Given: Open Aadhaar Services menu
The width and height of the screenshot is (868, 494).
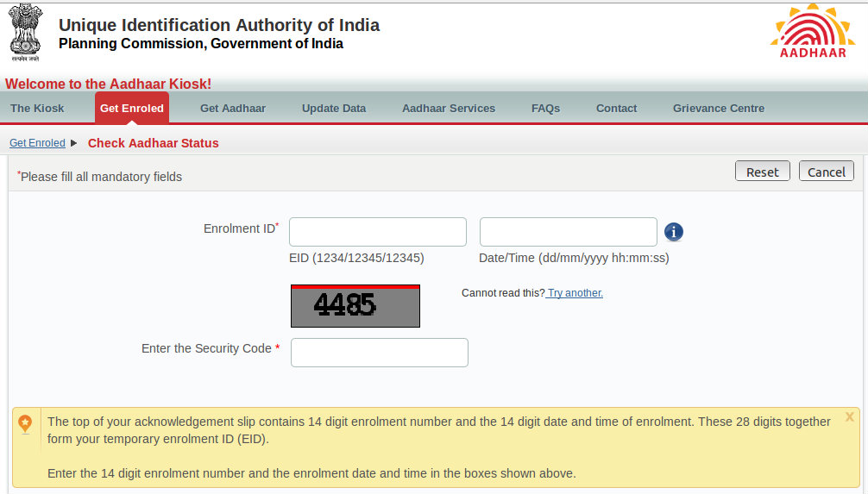Looking at the screenshot, I should (449, 109).
